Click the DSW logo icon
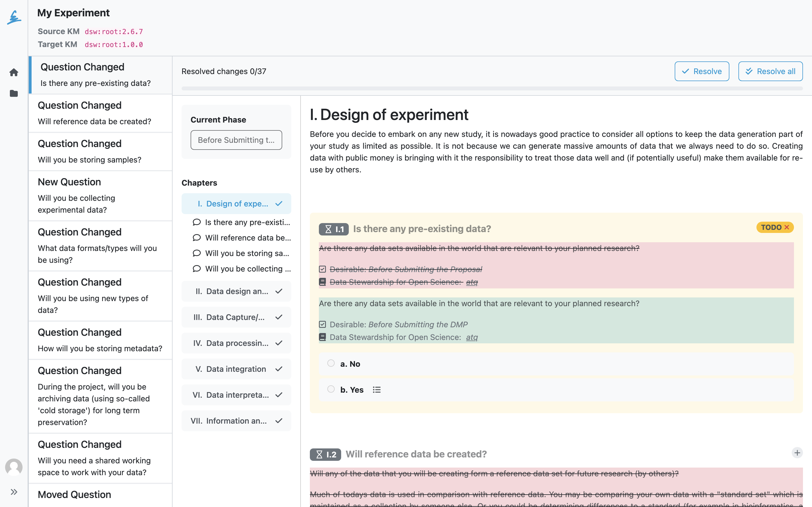 click(x=14, y=17)
